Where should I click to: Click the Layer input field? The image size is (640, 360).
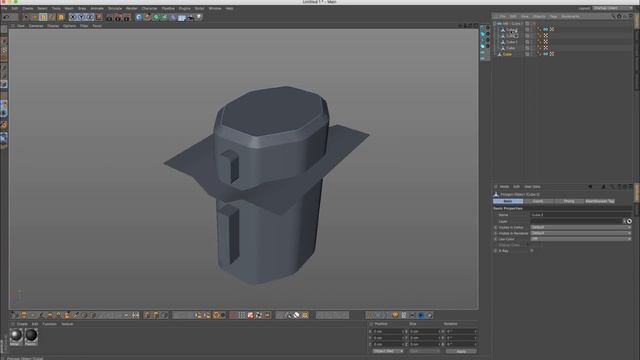point(576,221)
